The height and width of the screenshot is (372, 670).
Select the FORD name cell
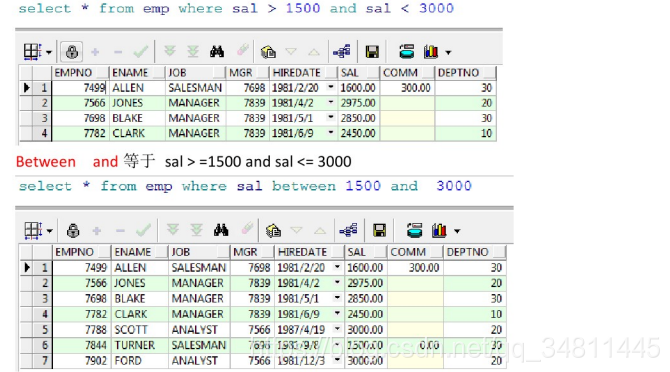click(x=140, y=360)
